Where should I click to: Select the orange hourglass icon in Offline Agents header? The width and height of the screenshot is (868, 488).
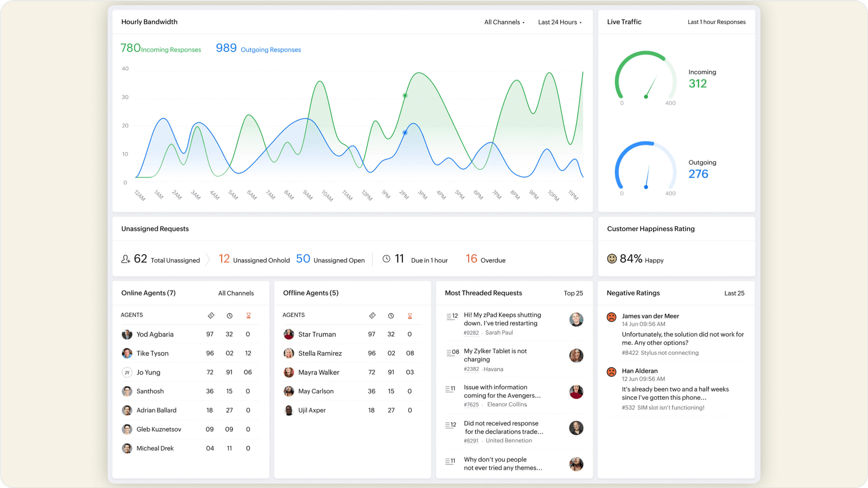[410, 315]
